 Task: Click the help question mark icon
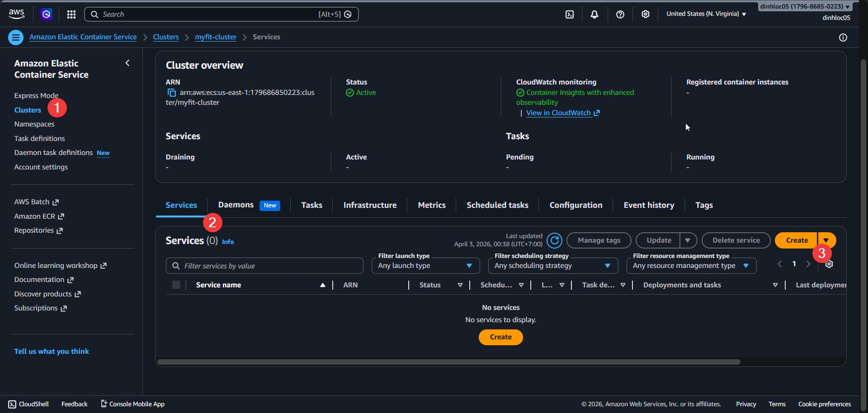[620, 14]
